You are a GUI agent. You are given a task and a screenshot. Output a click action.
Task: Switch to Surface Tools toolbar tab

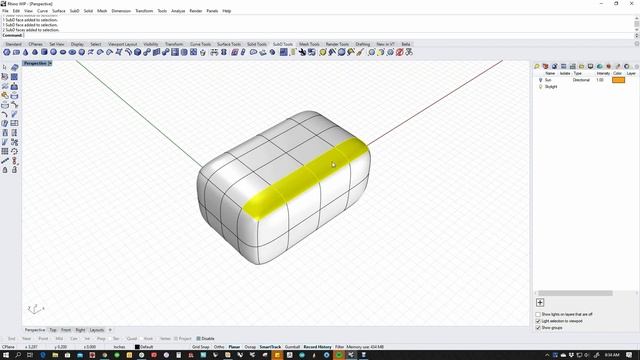[x=229, y=44]
